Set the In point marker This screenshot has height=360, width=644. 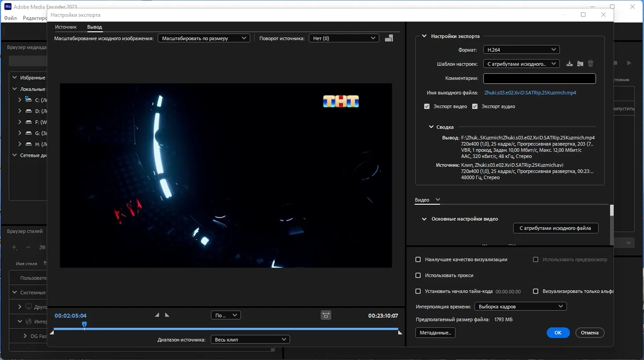tap(157, 315)
